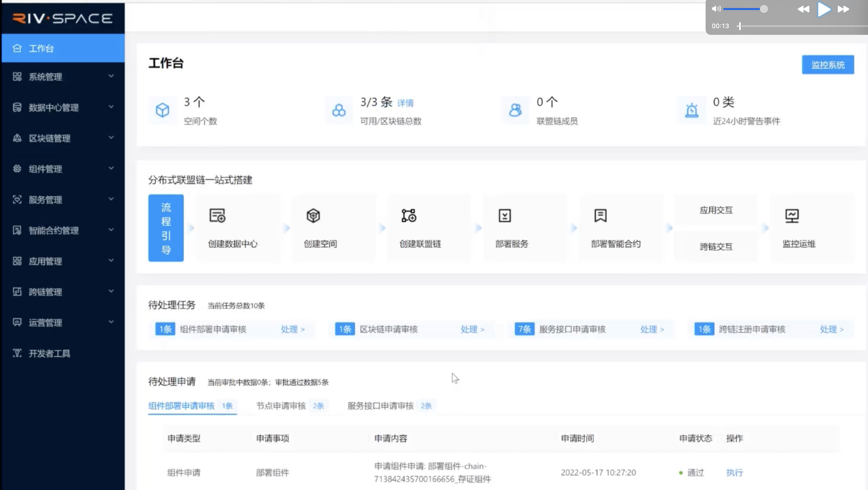Click the 申请内容 column header
Viewport: 868px width, 490px height.
[x=391, y=438]
